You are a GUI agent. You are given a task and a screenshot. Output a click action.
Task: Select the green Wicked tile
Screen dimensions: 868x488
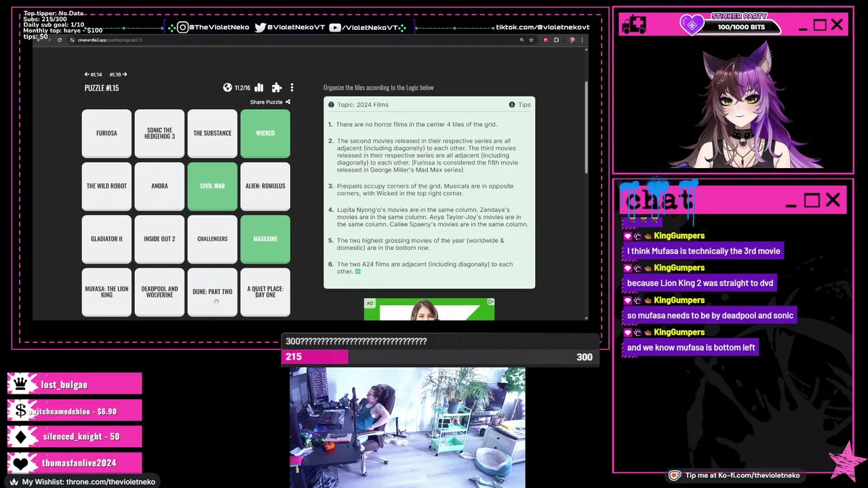point(265,133)
